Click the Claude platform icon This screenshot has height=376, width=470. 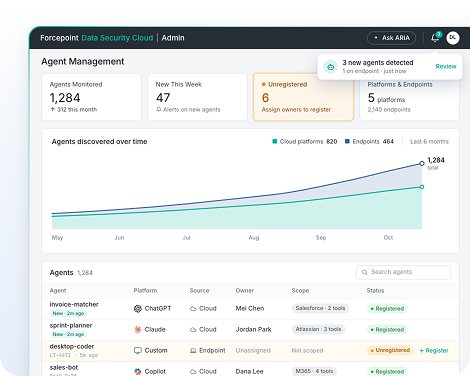tap(138, 330)
